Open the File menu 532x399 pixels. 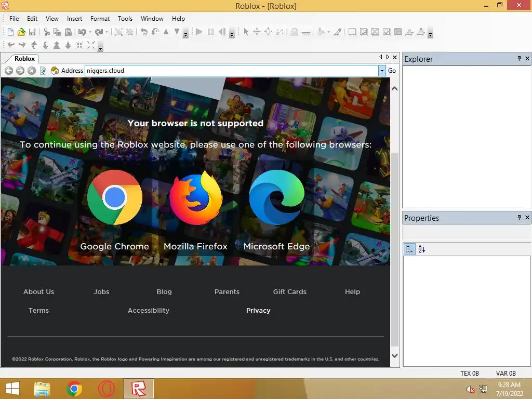14,19
